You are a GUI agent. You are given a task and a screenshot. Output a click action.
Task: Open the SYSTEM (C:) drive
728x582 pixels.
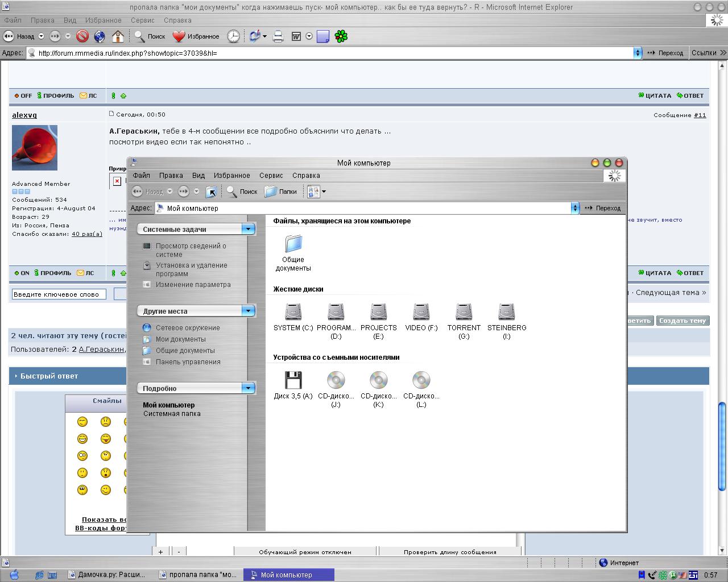point(293,312)
